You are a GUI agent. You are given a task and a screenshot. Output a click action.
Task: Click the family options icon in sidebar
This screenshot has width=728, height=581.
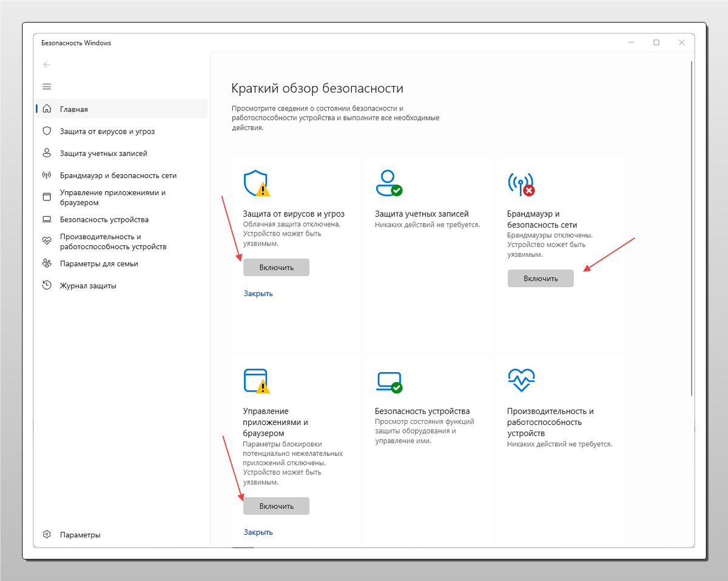[47, 263]
